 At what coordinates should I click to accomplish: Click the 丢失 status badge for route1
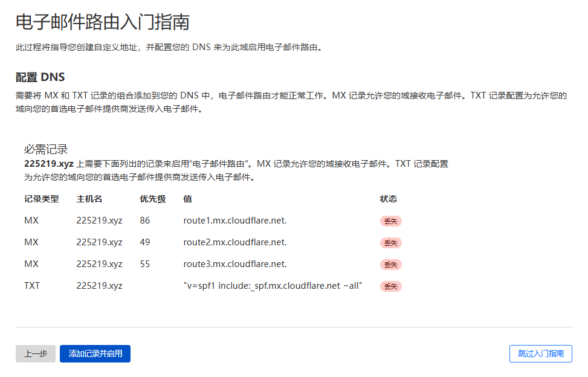click(390, 221)
